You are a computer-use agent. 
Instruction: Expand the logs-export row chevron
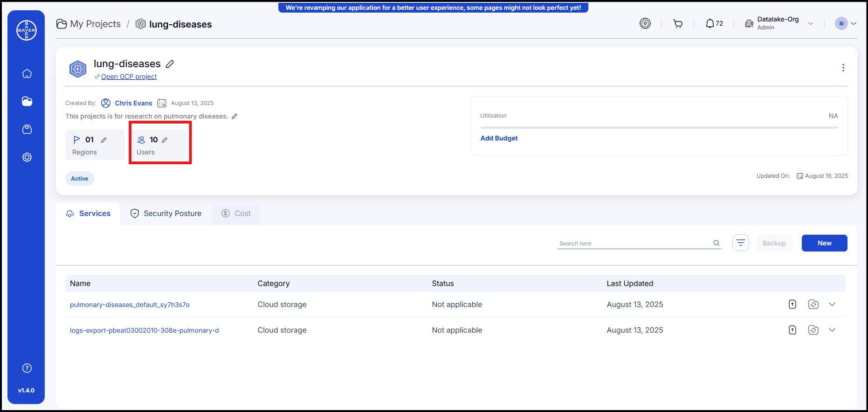point(832,330)
